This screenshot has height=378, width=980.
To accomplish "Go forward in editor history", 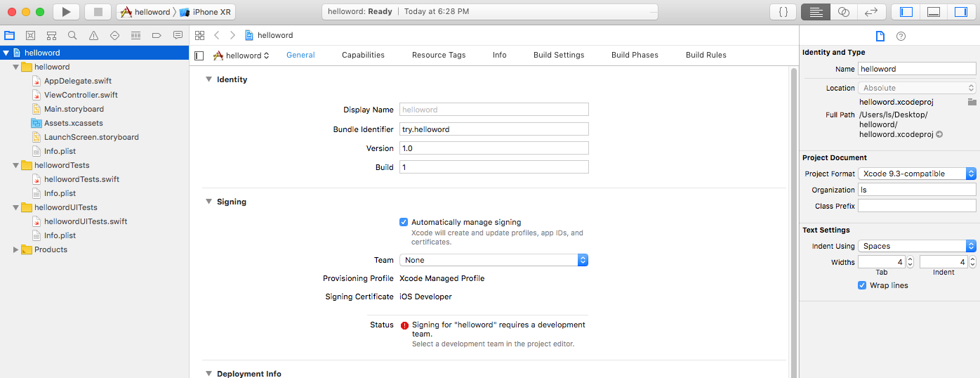I will click(x=232, y=35).
